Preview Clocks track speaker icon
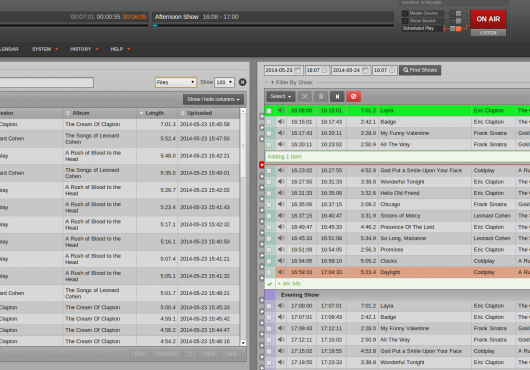Image resolution: width=530 pixels, height=370 pixels. [281, 261]
